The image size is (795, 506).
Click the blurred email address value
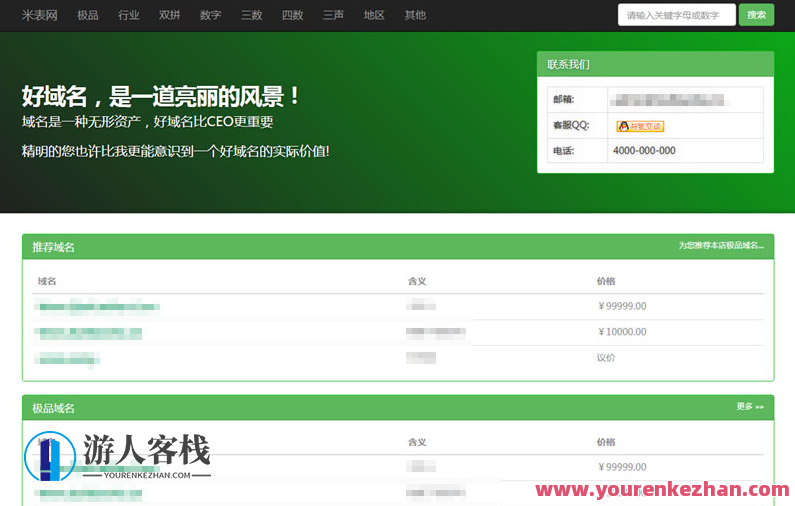667,100
